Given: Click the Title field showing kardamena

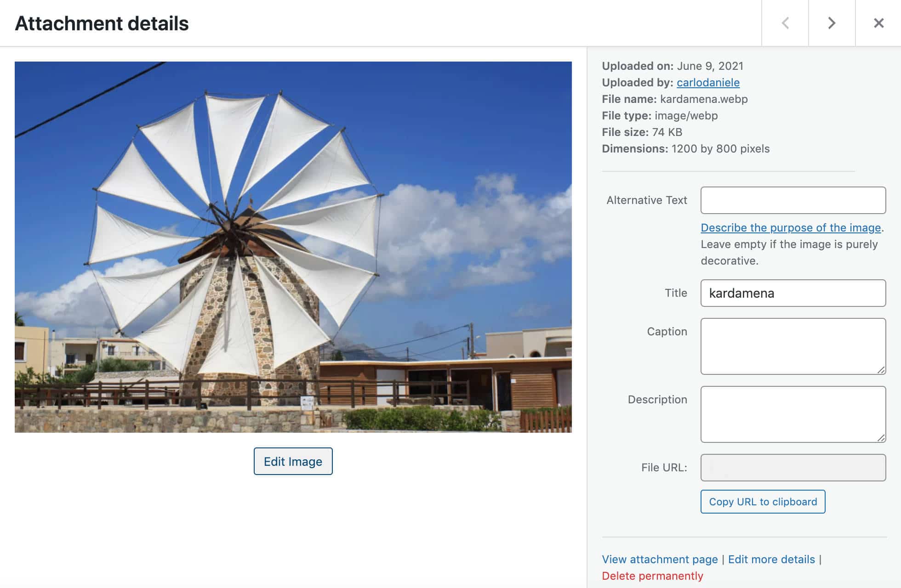Looking at the screenshot, I should point(793,293).
